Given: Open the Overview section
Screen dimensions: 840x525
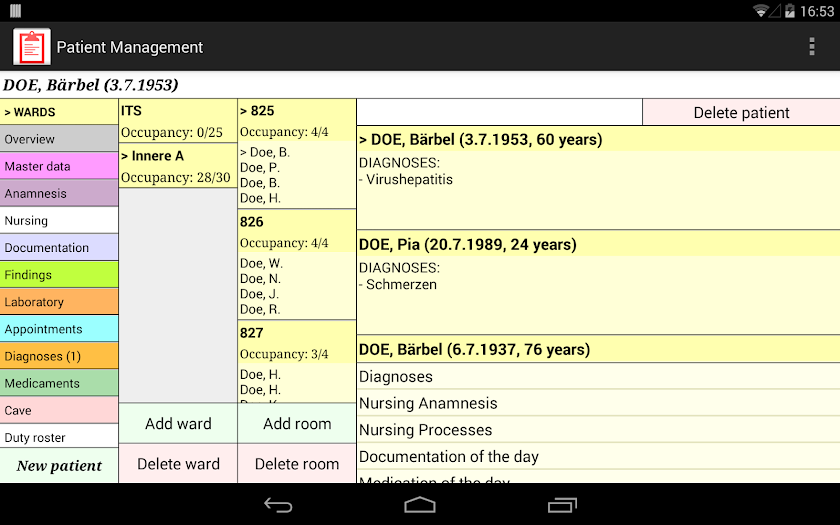Looking at the screenshot, I should point(59,139).
